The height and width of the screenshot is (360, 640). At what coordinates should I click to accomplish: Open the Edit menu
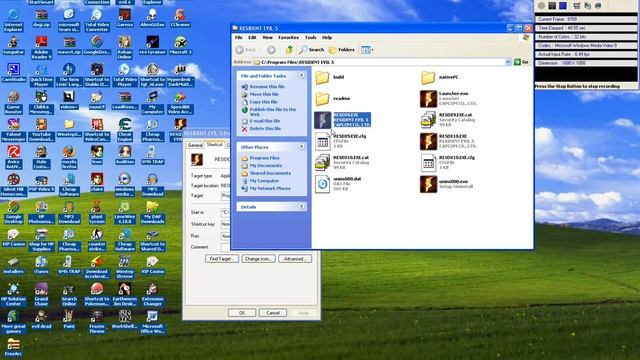tap(252, 38)
